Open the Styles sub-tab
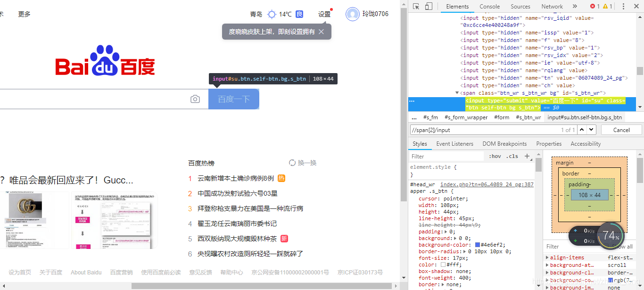This screenshot has height=290, width=644. (420, 144)
